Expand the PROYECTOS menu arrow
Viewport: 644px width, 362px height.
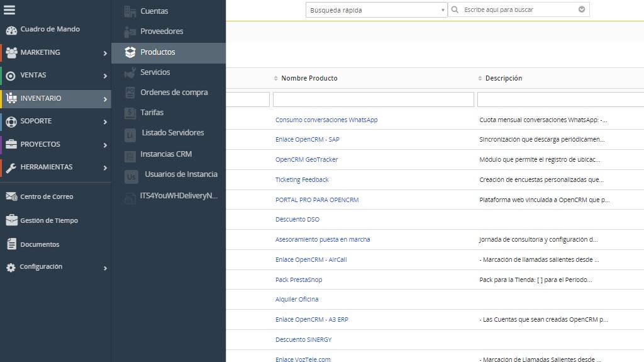point(105,145)
